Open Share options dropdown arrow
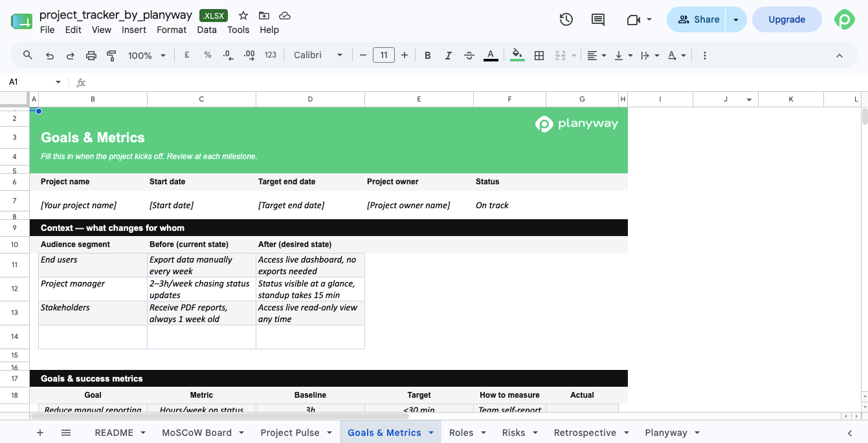The height and width of the screenshot is (443, 868). [736, 19]
